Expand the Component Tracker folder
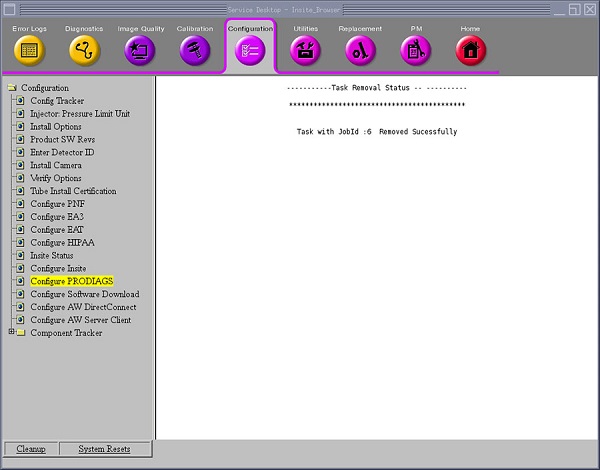The width and height of the screenshot is (600, 470). click(x=11, y=333)
